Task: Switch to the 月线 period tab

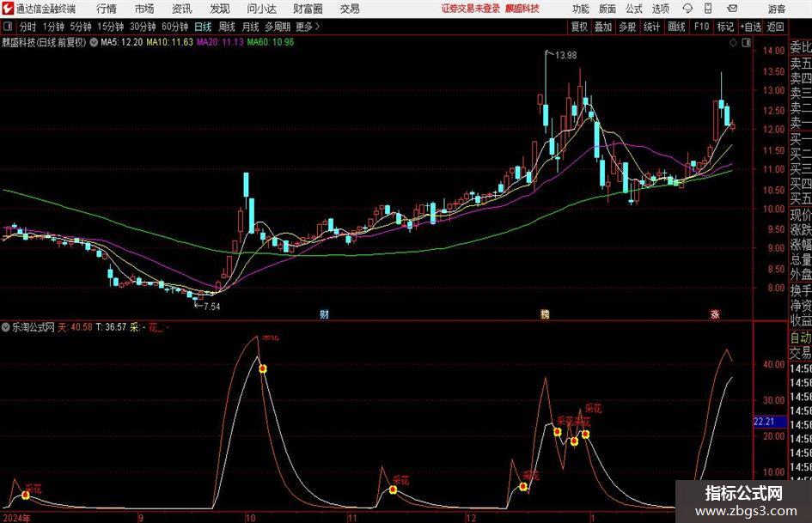Action: [251, 27]
